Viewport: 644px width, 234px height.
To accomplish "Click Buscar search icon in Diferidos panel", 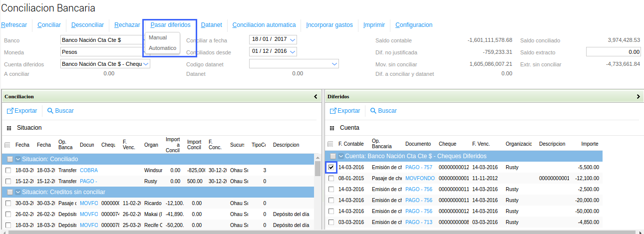I will pyautogui.click(x=373, y=111).
